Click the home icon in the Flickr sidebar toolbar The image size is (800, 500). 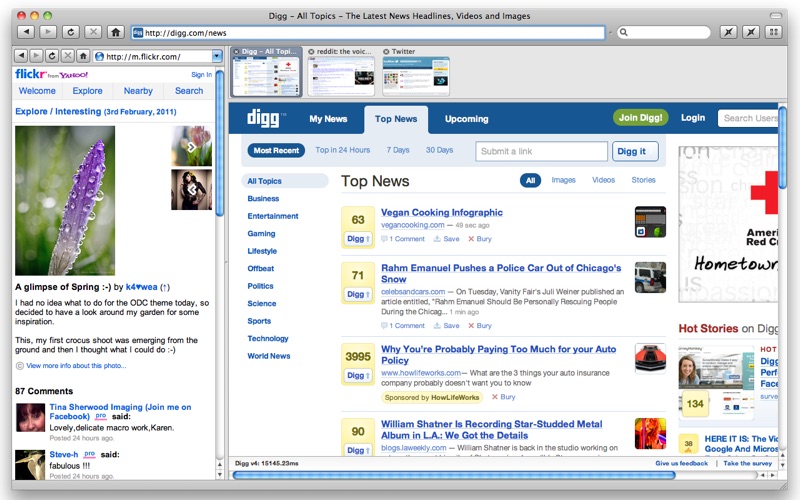(83, 56)
